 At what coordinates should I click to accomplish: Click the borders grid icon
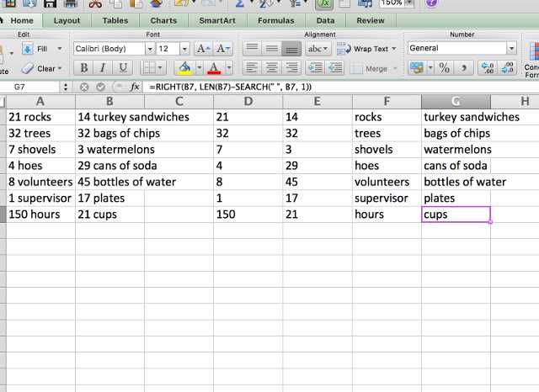point(150,67)
